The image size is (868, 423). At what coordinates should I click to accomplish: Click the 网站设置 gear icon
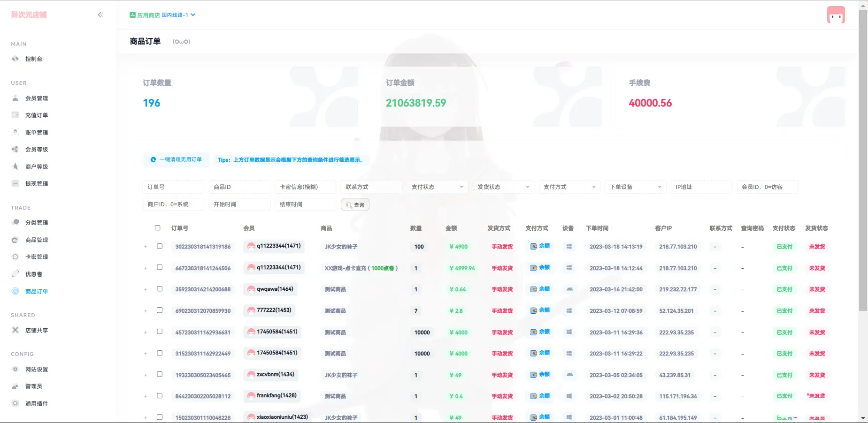[x=15, y=370]
